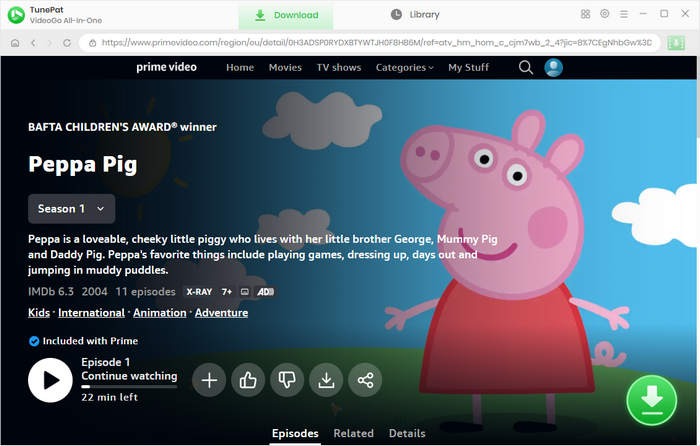
Task: Select the Related tab
Action: [x=354, y=433]
